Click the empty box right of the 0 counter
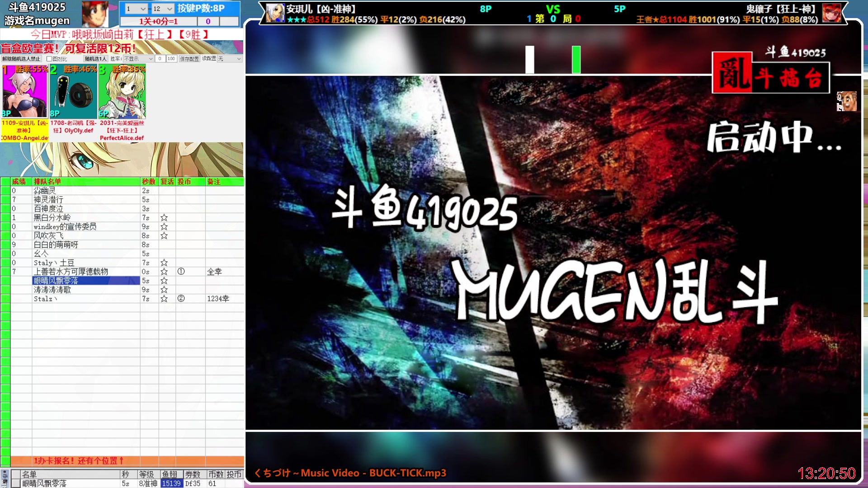 pos(229,21)
